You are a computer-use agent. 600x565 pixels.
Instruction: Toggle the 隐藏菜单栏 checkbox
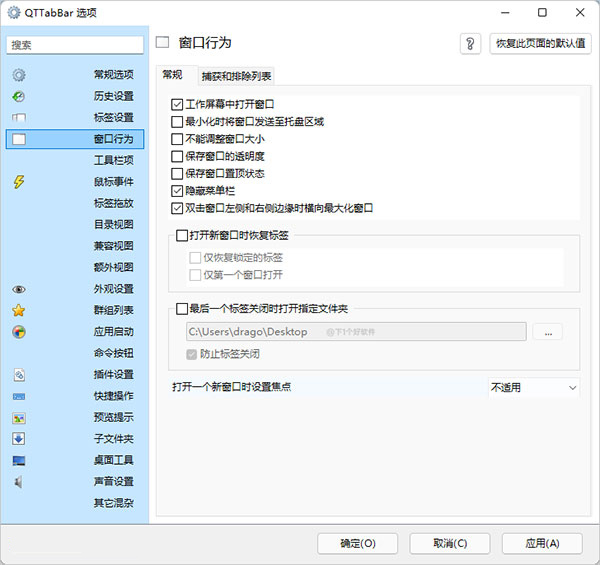[x=178, y=191]
